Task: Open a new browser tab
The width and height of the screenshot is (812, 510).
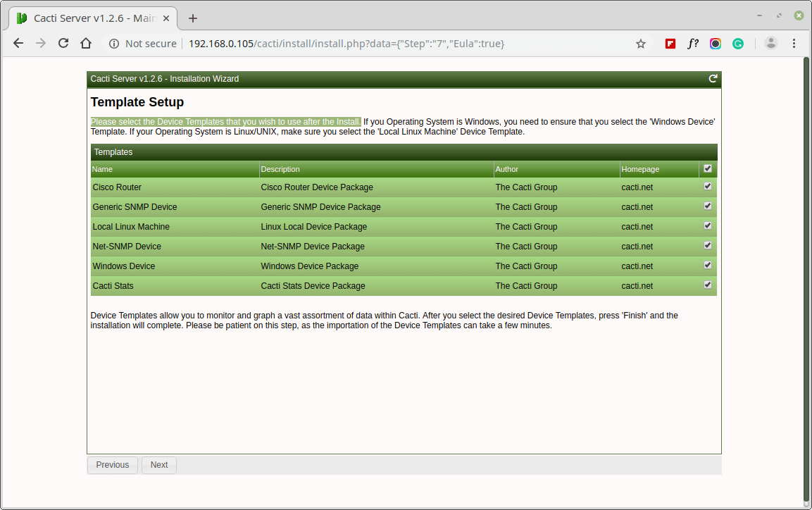Action: click(x=193, y=18)
